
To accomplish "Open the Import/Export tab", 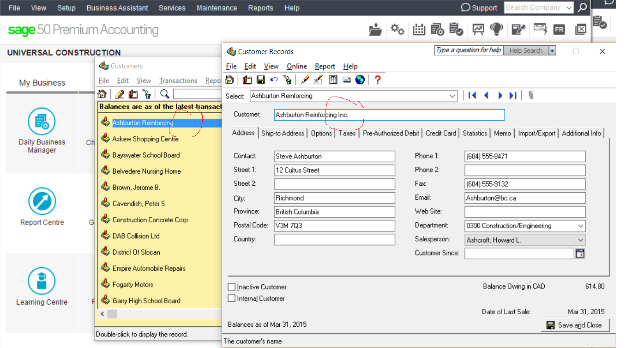I will pos(536,133).
